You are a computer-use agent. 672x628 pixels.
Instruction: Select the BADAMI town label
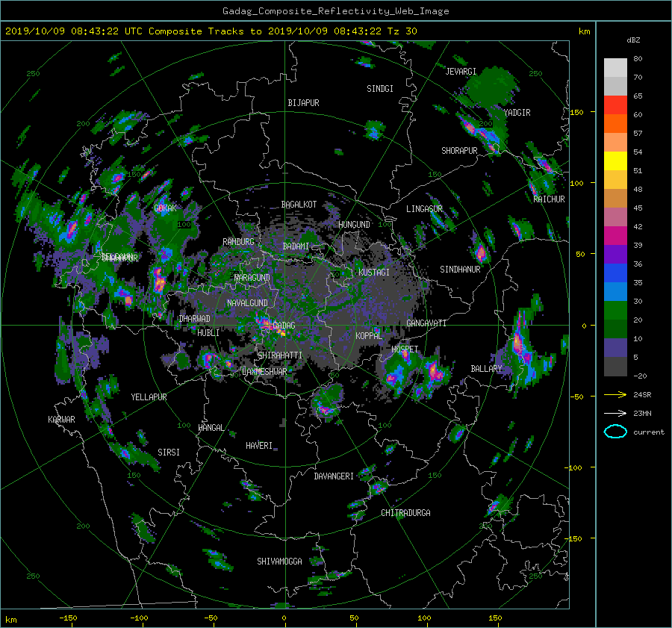coord(296,246)
